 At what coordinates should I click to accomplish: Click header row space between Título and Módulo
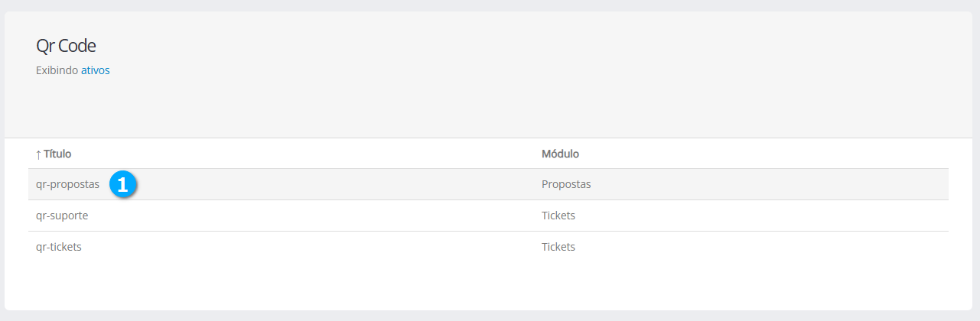[x=306, y=154]
